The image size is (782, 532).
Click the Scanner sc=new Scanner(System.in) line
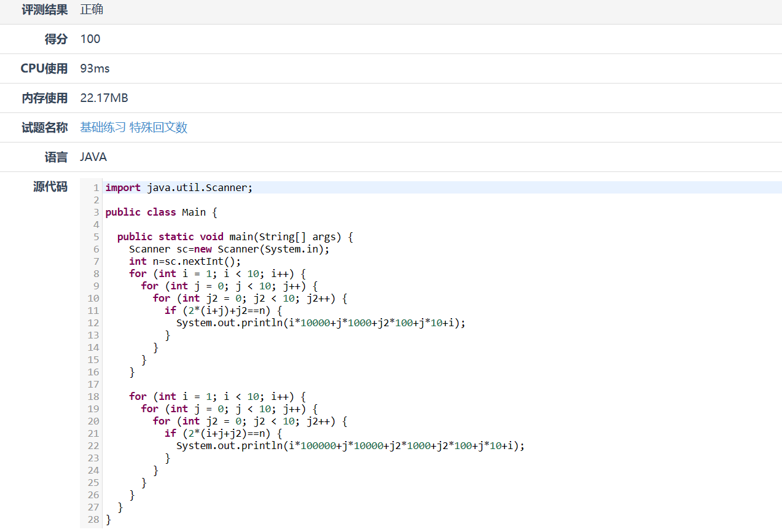click(229, 249)
